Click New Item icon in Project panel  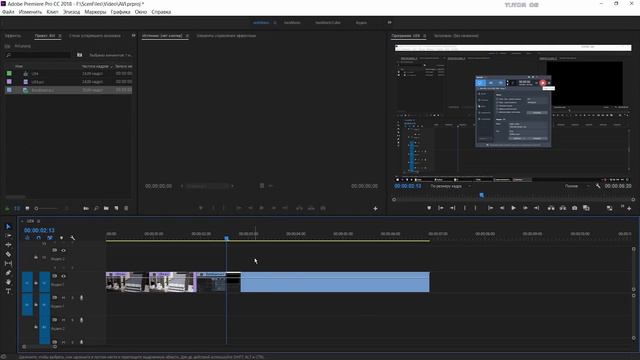tap(116, 208)
